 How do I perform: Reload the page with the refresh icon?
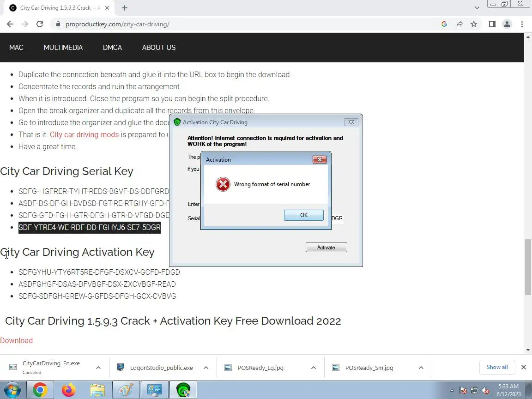pos(40,24)
